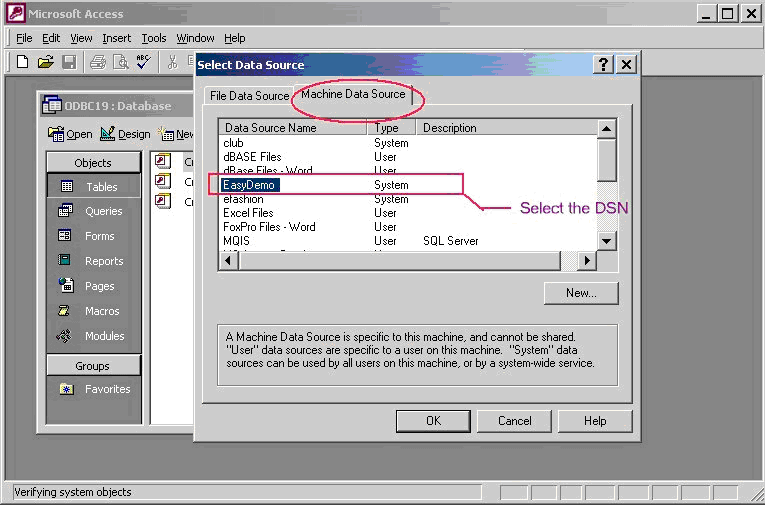Click the Groups bar header button
Screen dimensions: 765x505
coord(93,365)
